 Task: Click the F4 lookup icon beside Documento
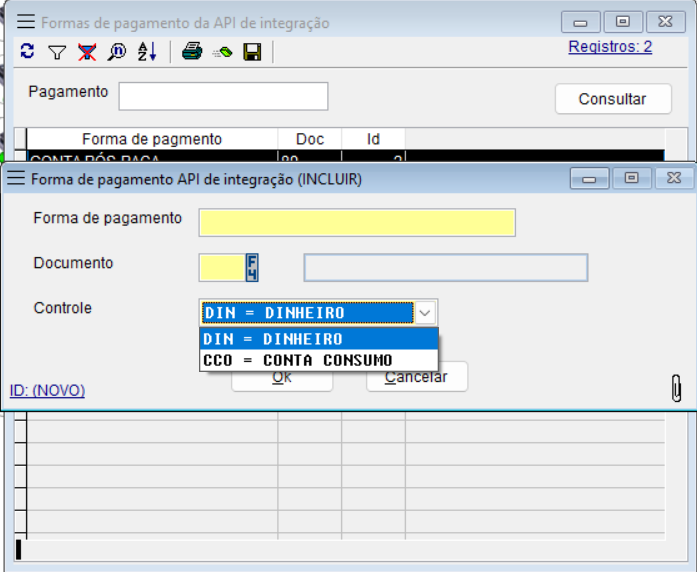pos(252,267)
